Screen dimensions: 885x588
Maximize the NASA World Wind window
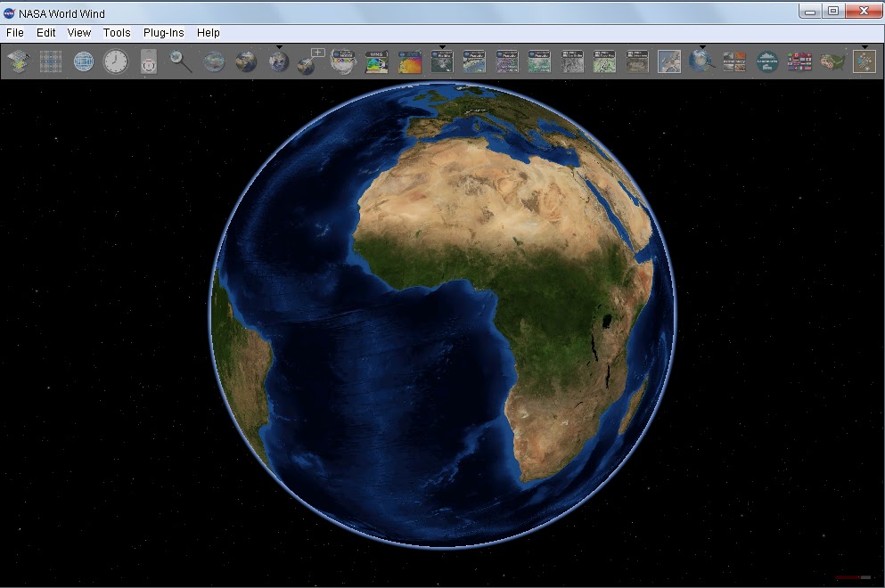tap(833, 11)
